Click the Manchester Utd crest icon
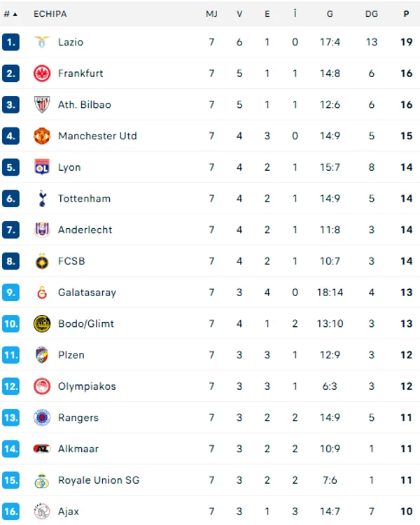Viewport: 420px width, 525px height. (42, 136)
